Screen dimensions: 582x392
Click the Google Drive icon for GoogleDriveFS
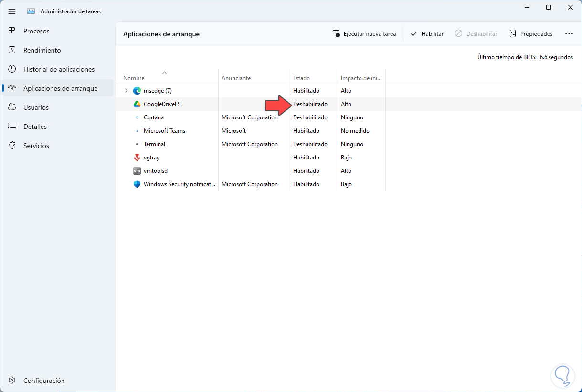tap(137, 104)
